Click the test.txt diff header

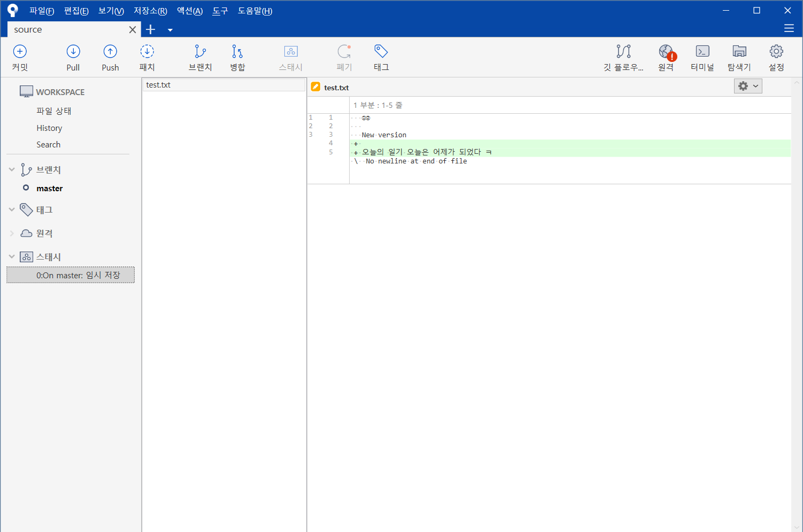[336, 88]
